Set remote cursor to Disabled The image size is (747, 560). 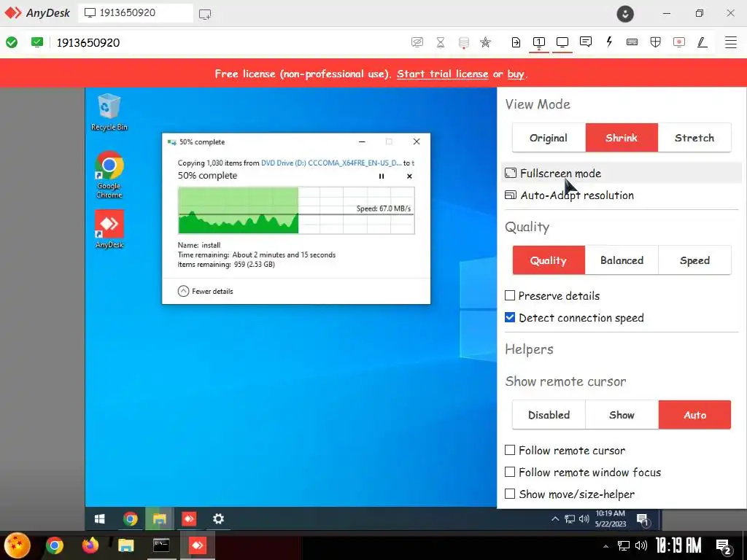click(549, 415)
